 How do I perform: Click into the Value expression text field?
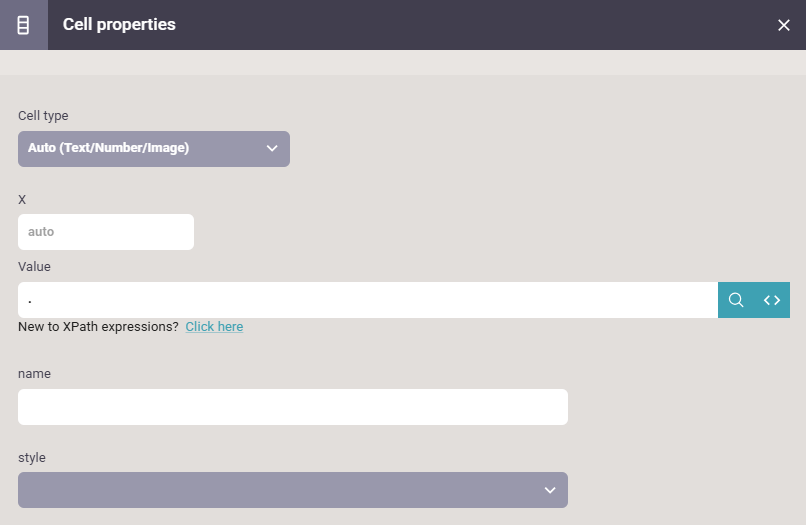[x=367, y=300]
